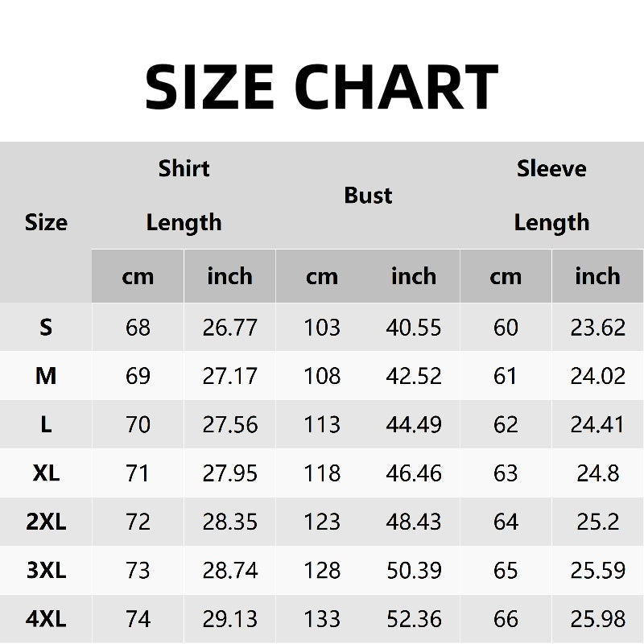Image resolution: width=644 pixels, height=644 pixels.
Task: Click the 108 cm bust cell
Action: click(322, 376)
